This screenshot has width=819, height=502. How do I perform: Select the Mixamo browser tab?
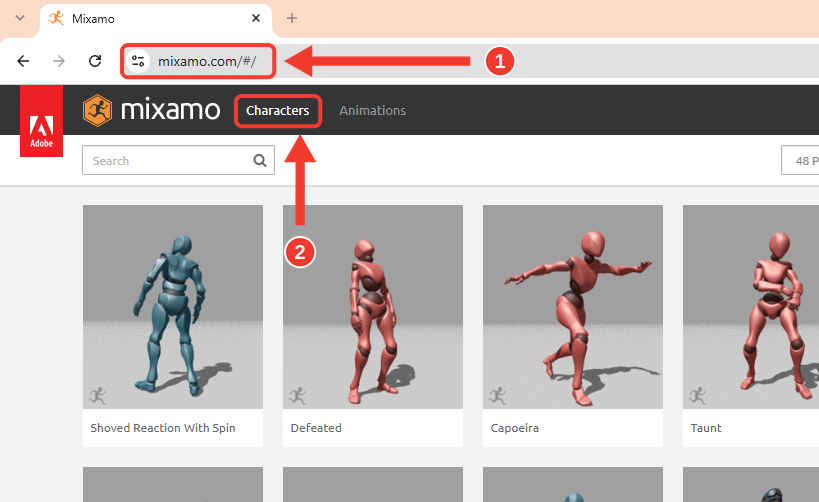tap(156, 19)
